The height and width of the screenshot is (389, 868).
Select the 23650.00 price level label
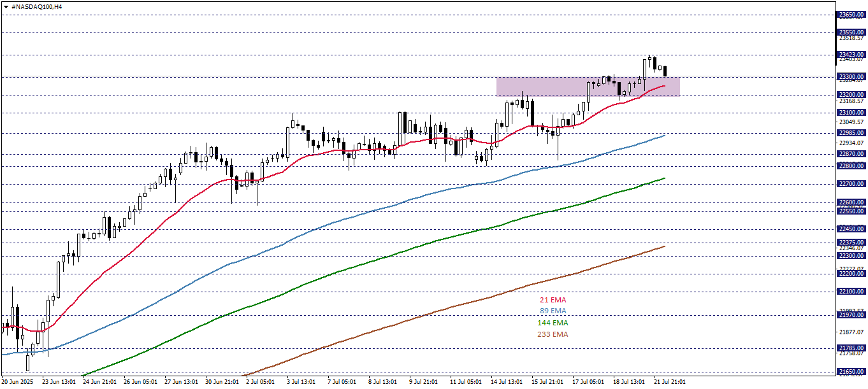(x=851, y=14)
